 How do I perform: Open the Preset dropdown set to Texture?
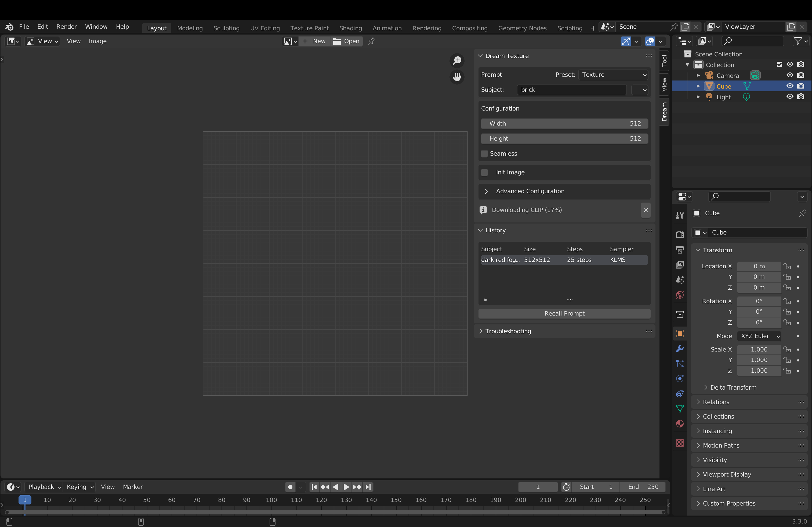(x=613, y=75)
